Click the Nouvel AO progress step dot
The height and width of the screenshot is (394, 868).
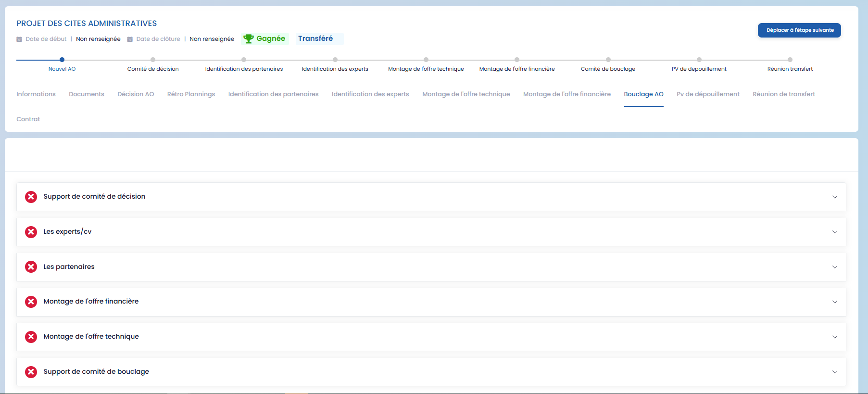tap(62, 60)
